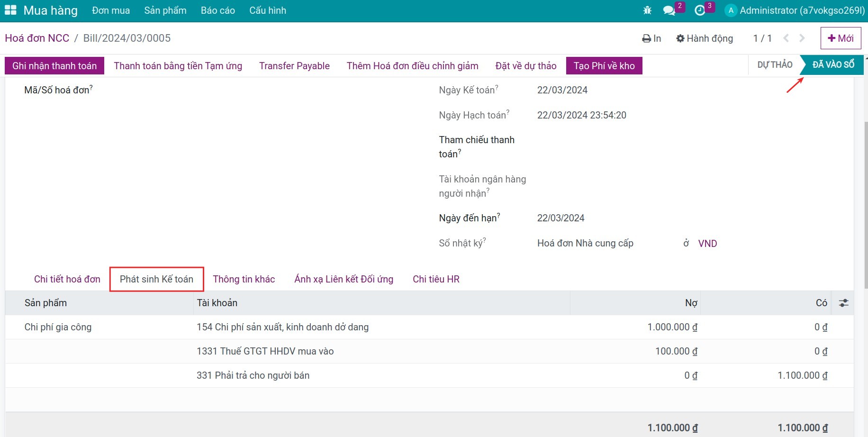Open column options adjust-settings icon
The image size is (868, 437).
click(x=843, y=303)
